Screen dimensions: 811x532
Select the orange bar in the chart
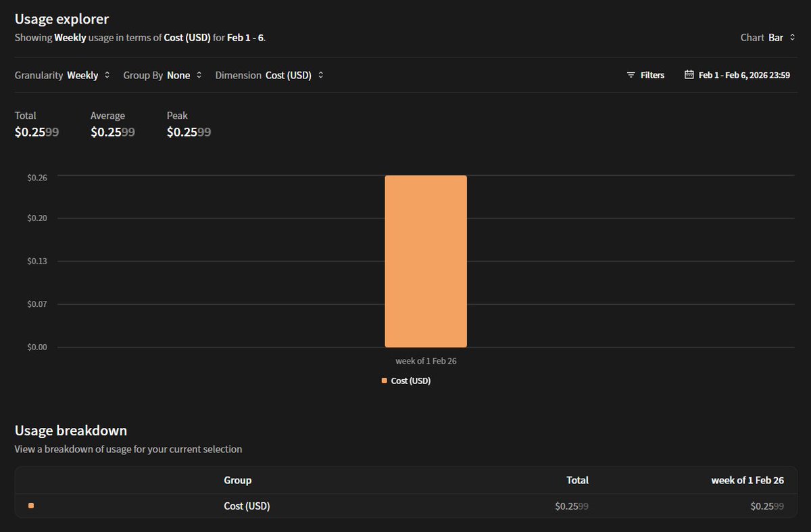[x=426, y=261]
